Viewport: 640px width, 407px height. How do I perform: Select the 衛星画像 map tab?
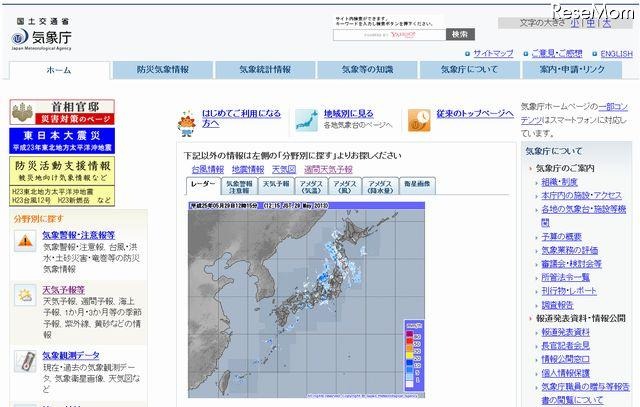tap(417, 187)
